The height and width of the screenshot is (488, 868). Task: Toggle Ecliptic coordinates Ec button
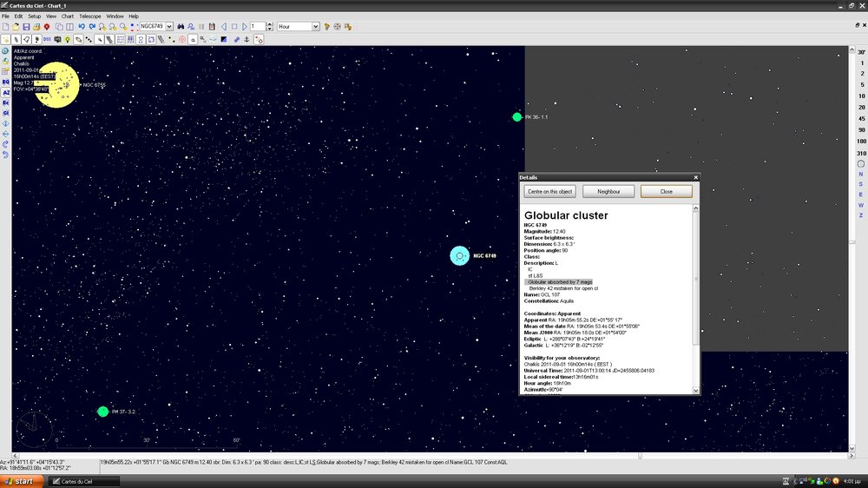(6, 102)
